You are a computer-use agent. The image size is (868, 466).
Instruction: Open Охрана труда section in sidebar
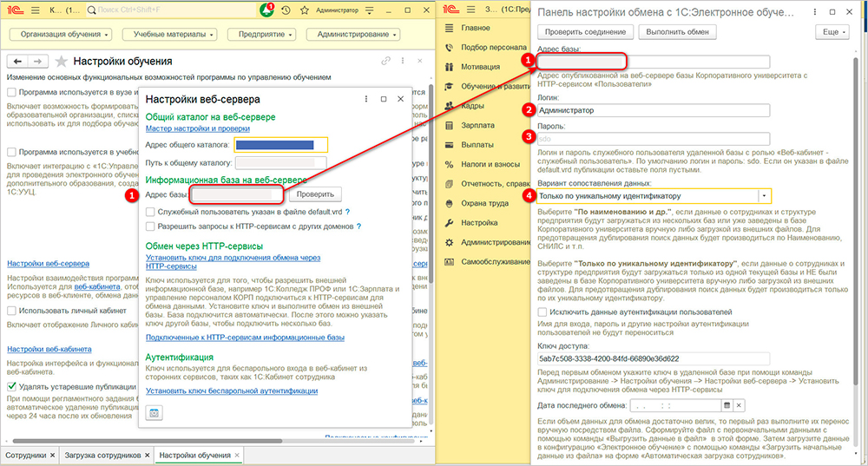[485, 203]
